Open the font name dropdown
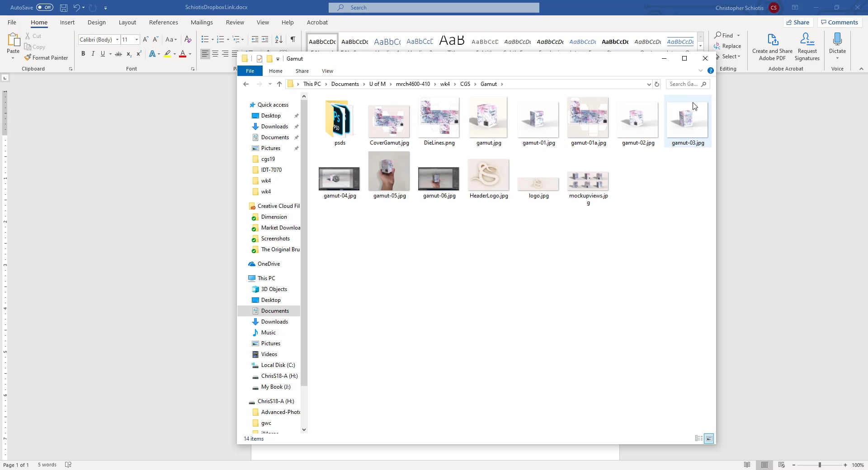 tap(117, 40)
